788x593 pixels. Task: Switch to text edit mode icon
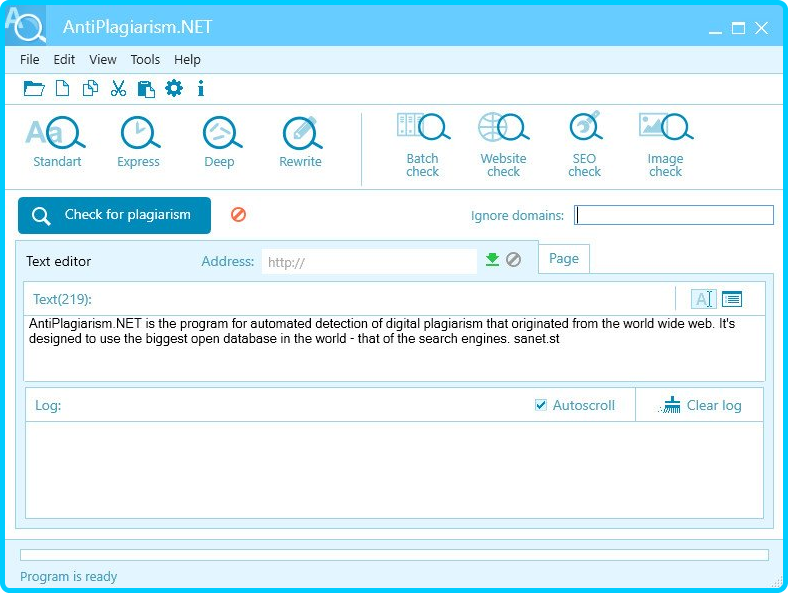[x=704, y=299]
